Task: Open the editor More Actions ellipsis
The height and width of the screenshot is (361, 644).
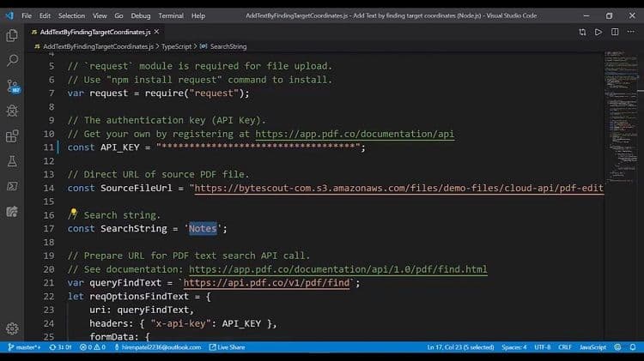Action: 631,32
